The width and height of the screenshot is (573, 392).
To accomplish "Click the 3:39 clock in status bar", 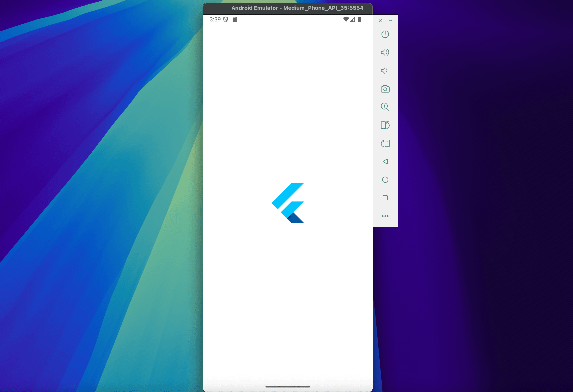I will (x=215, y=19).
